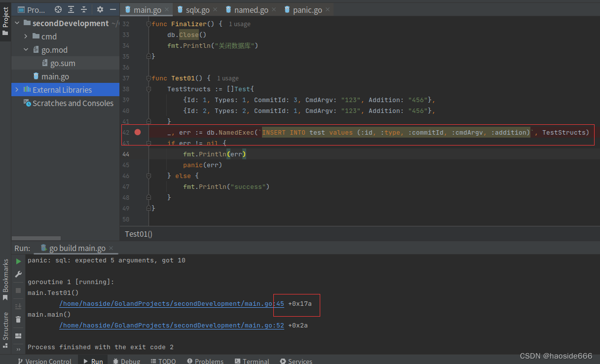600x364 pixels.
Task: Collapse all nodes in Project tree
Action: tap(84, 9)
